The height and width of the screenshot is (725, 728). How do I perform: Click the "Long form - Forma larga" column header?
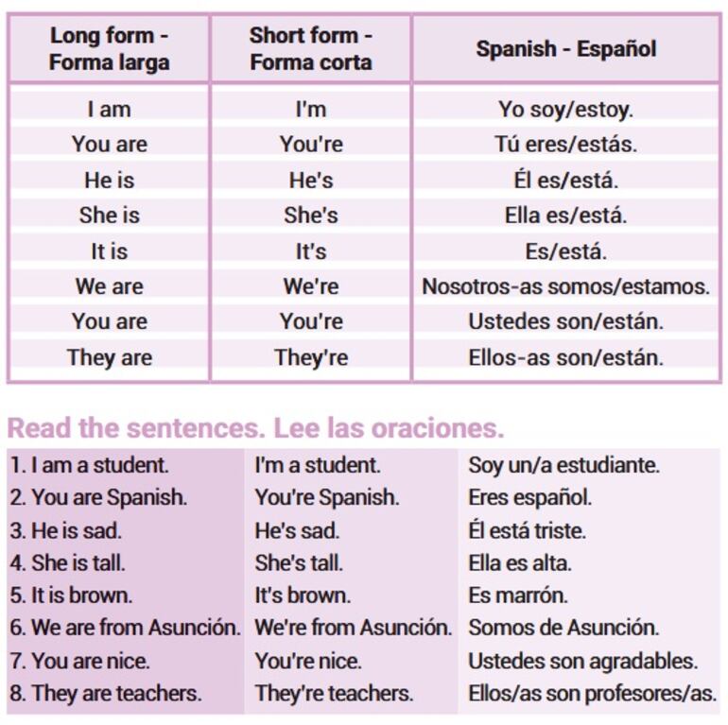pos(109,49)
